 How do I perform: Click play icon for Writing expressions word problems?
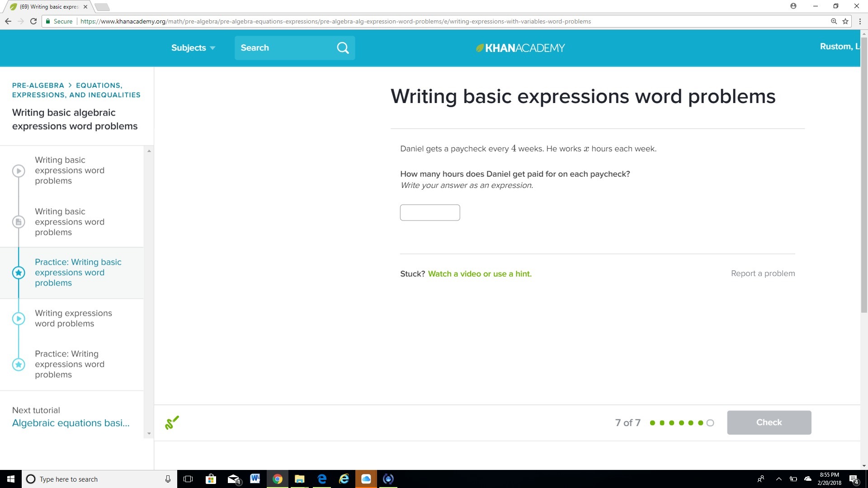click(x=19, y=319)
